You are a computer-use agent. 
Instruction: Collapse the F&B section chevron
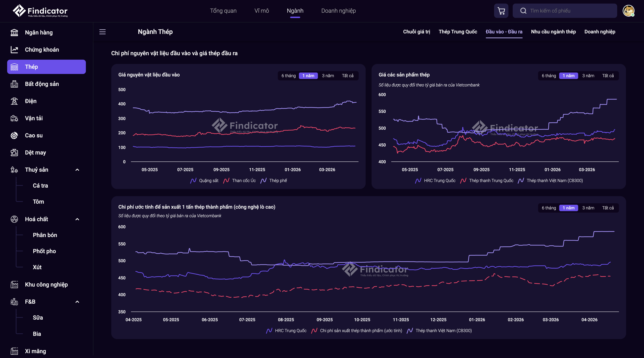click(x=77, y=302)
